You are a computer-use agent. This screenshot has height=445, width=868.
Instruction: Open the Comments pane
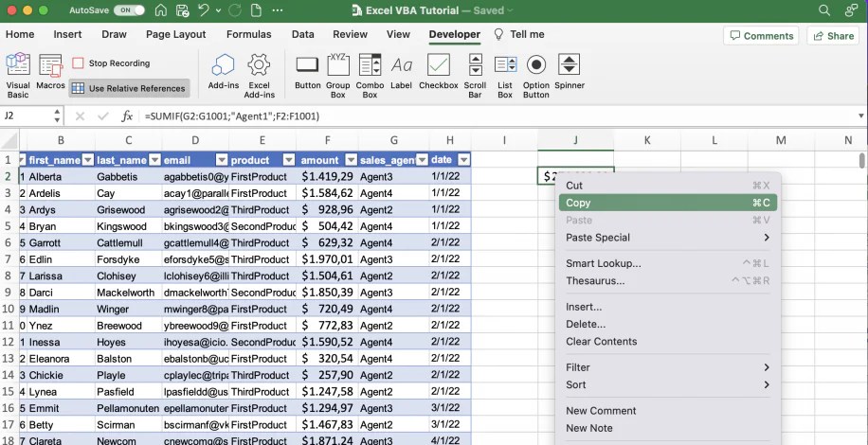(x=761, y=36)
